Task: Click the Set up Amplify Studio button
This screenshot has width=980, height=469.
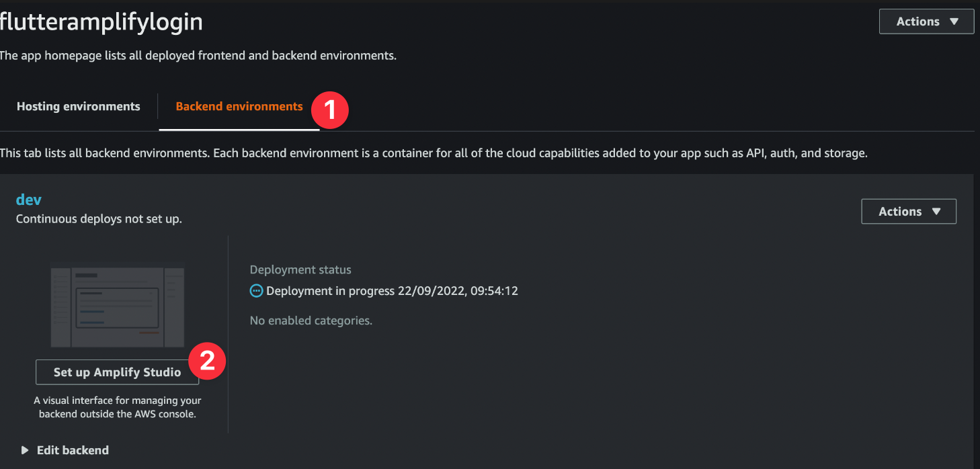Action: [x=118, y=372]
